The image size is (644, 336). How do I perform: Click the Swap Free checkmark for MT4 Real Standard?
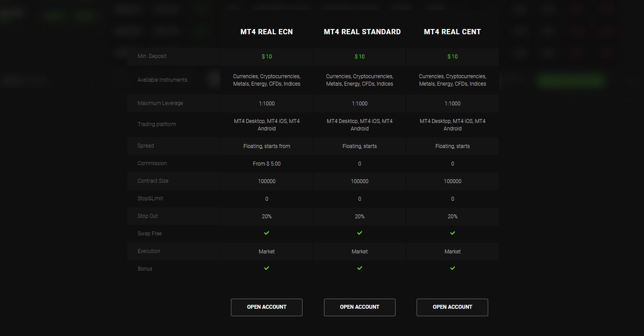(360, 233)
